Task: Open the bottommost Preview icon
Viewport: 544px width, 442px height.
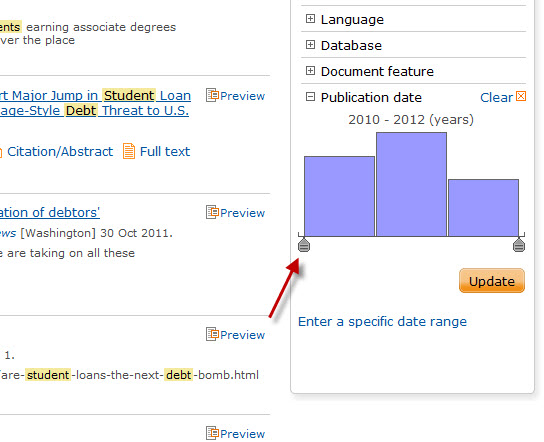Action: click(x=212, y=433)
